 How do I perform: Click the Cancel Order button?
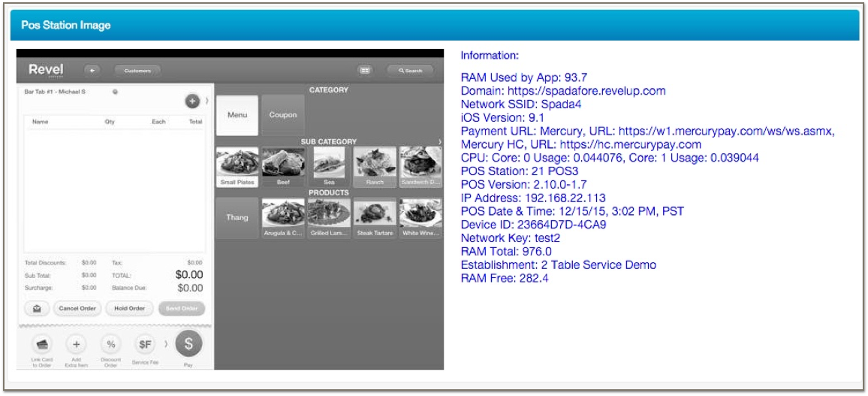click(x=77, y=309)
